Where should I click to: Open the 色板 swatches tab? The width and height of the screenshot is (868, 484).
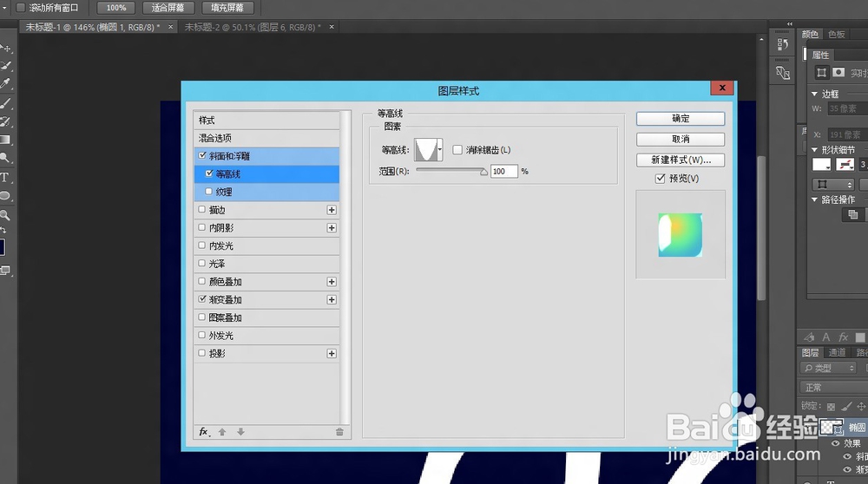[837, 35]
